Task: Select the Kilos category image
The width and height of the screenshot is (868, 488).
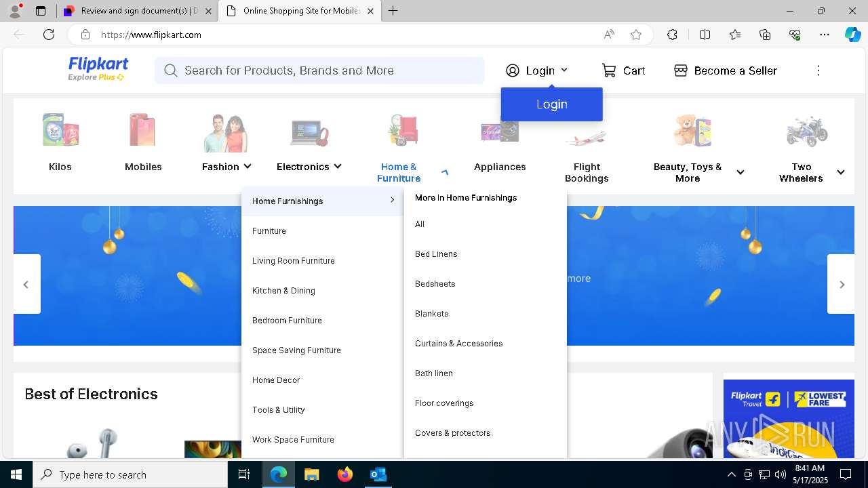Action: 60,130
